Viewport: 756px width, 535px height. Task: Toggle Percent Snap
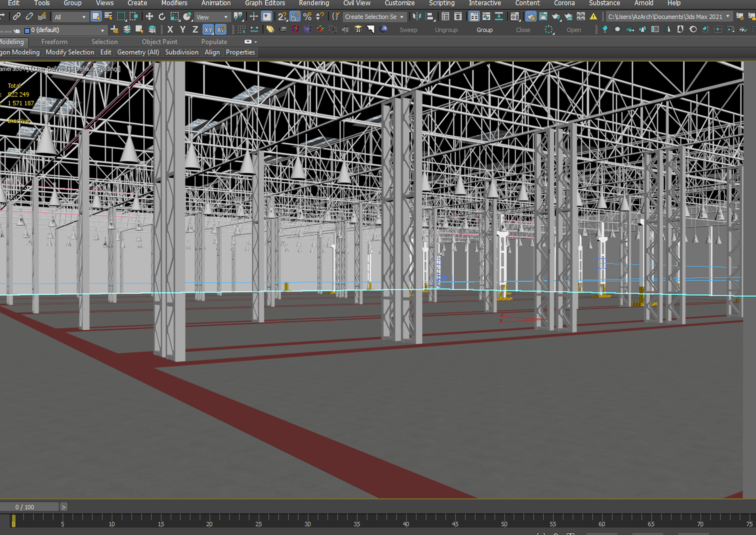307,16
